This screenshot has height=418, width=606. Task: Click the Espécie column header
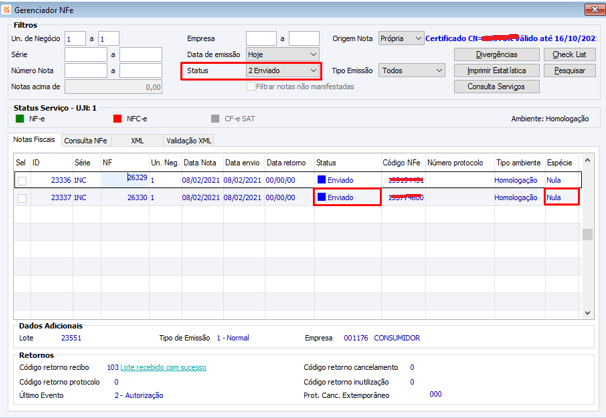coord(561,163)
